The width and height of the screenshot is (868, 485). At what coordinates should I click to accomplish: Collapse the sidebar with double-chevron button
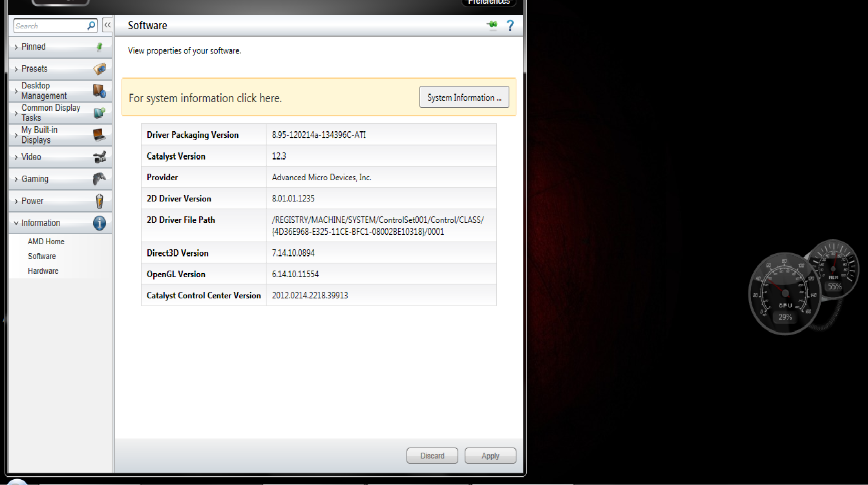pyautogui.click(x=107, y=25)
